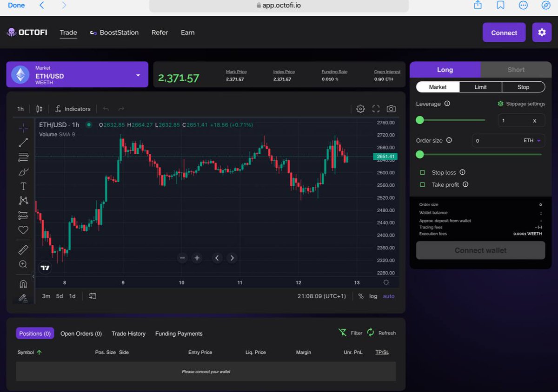Screen dimensions: 558x392
Task: Toggle the ETH/USD series visibility dot
Action: (x=89, y=124)
